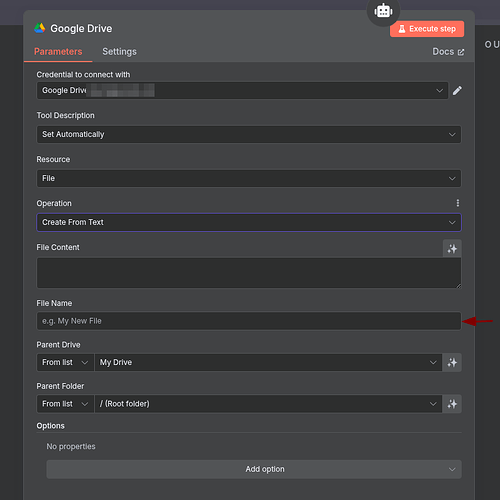The image size is (500, 500).
Task: Click inside the File Content text area
Action: [249, 273]
